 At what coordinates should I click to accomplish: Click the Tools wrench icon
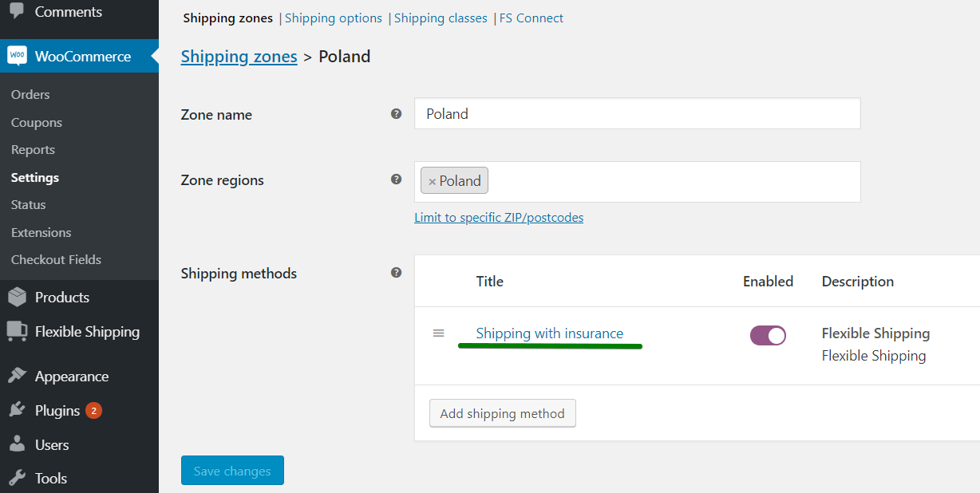click(x=17, y=478)
